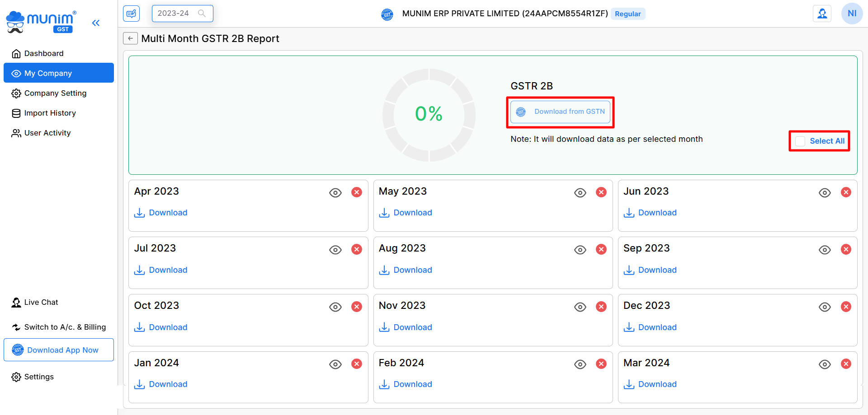The width and height of the screenshot is (868, 415).
Task: Tick the Select All checkbox
Action: tap(800, 141)
